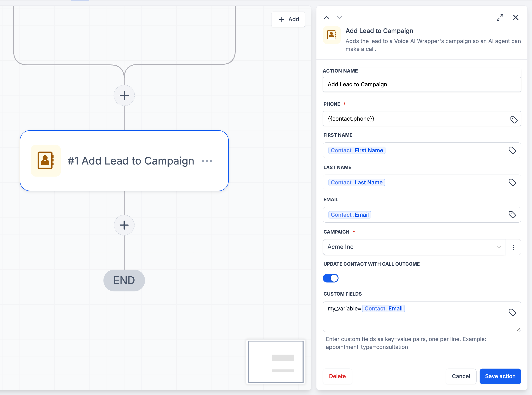Click the Save action button
Viewport: 532px width, 395px height.
(x=500, y=376)
